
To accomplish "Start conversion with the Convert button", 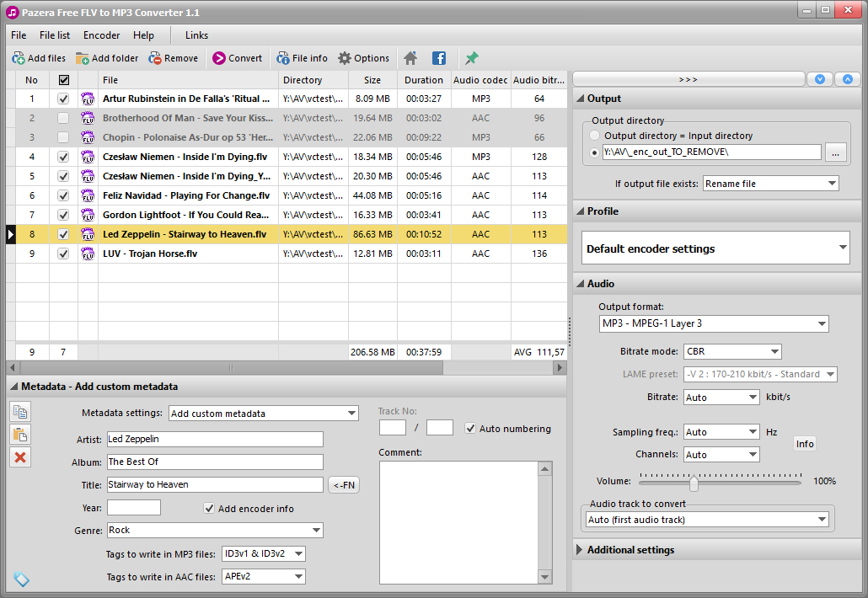I will (x=238, y=58).
